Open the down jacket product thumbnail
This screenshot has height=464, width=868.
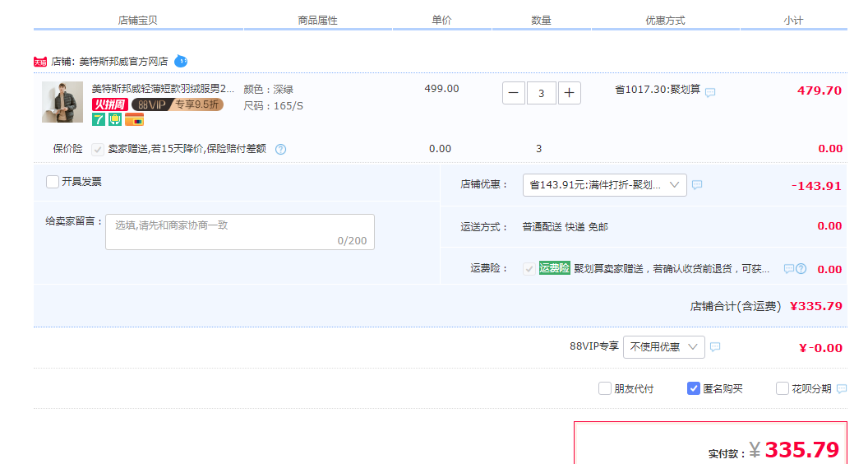[62, 102]
